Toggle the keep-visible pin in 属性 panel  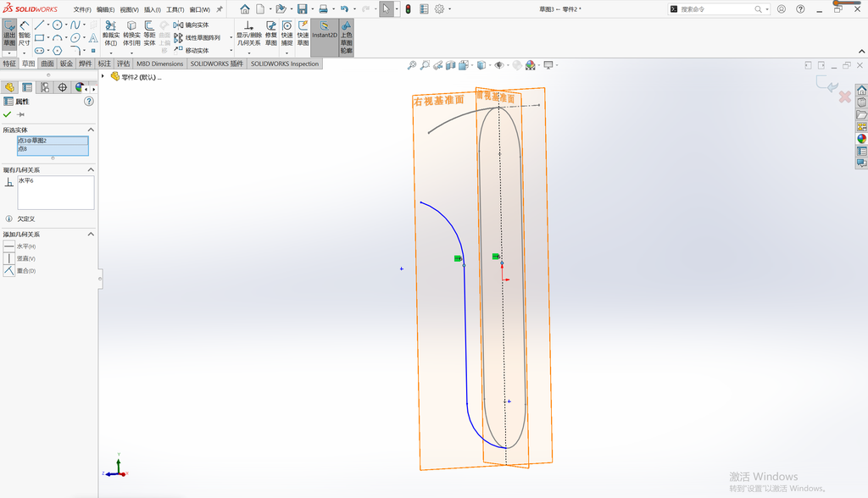coord(20,114)
